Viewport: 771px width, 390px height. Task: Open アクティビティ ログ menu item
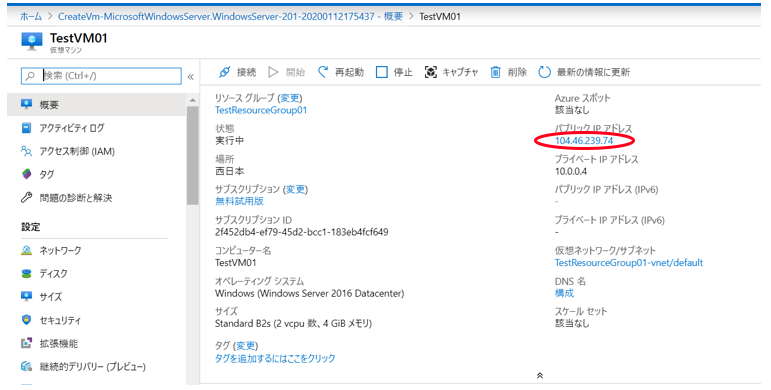click(96, 128)
